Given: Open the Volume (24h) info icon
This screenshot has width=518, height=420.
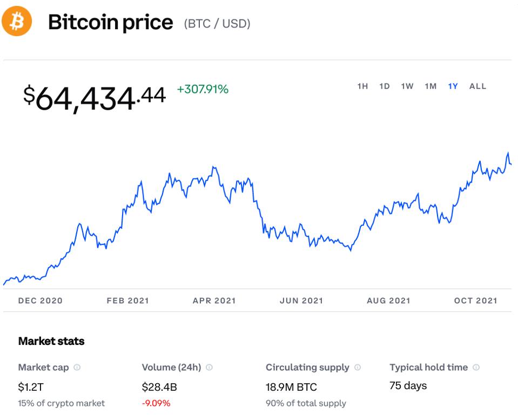Looking at the screenshot, I should (x=209, y=367).
